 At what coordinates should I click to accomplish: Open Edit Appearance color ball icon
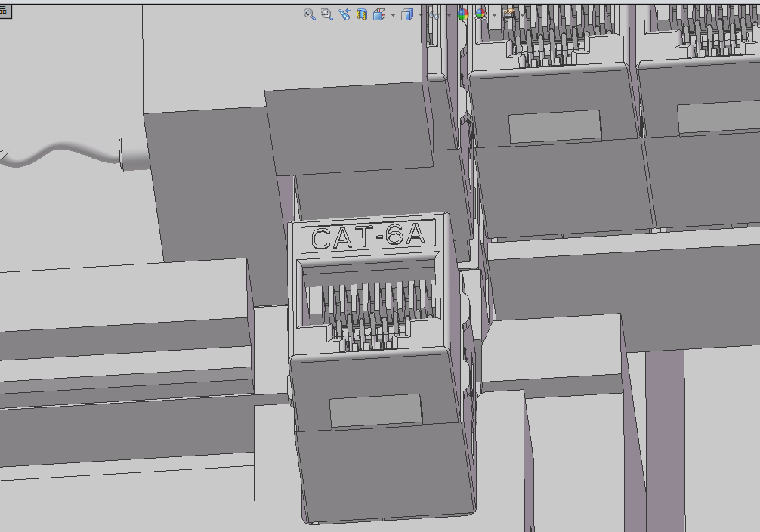point(463,14)
